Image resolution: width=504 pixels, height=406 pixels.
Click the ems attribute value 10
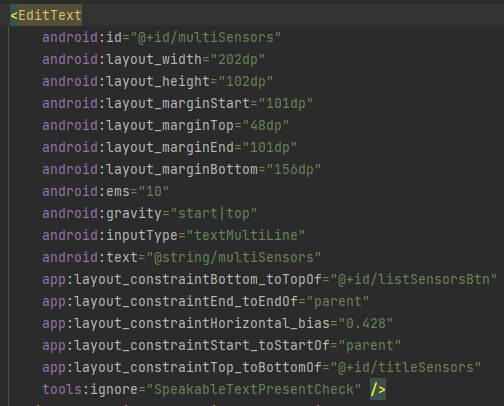[x=154, y=191]
